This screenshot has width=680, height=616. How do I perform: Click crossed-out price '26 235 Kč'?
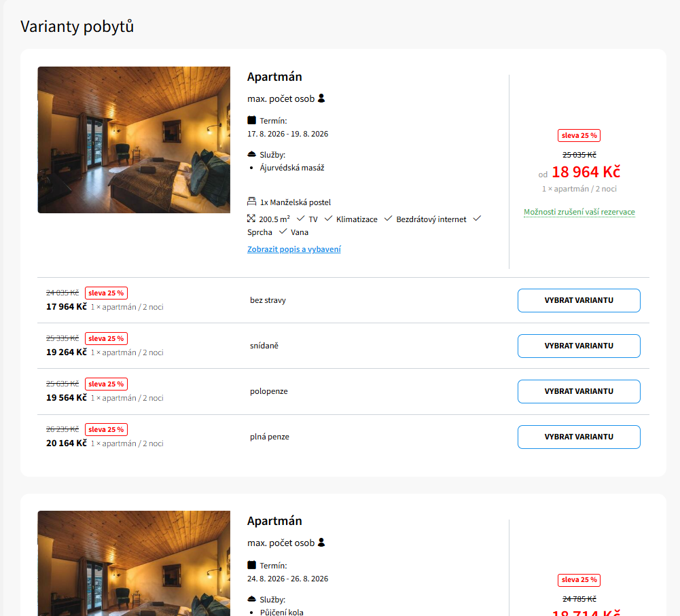pyautogui.click(x=62, y=430)
